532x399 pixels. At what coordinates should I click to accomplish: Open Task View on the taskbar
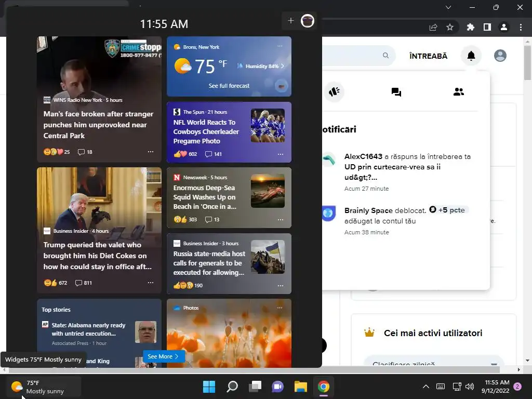[255, 387]
